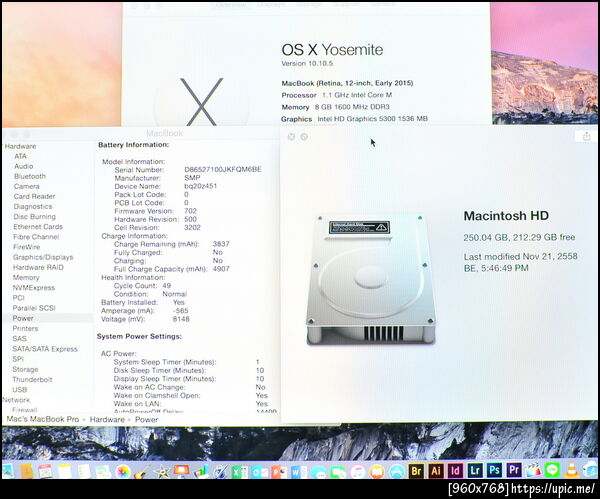600x499 pixels.
Task: Open Adobe Premiere Pro (Pr) in Dock
Action: click(514, 470)
